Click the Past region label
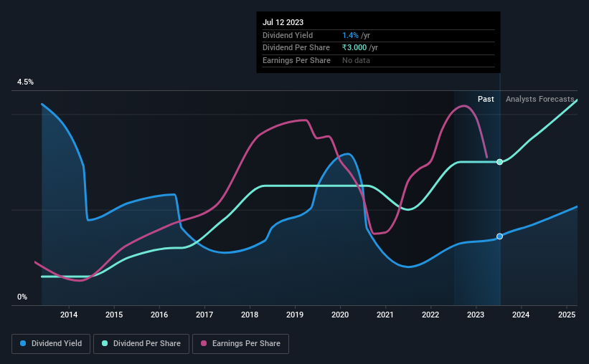Image resolution: width=589 pixels, height=364 pixels. 486,99
